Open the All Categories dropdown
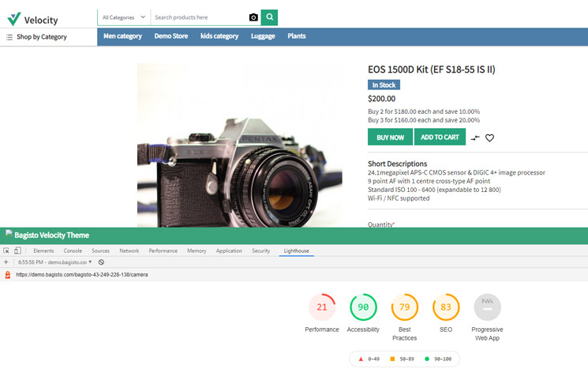The width and height of the screenshot is (588, 373). (x=124, y=17)
